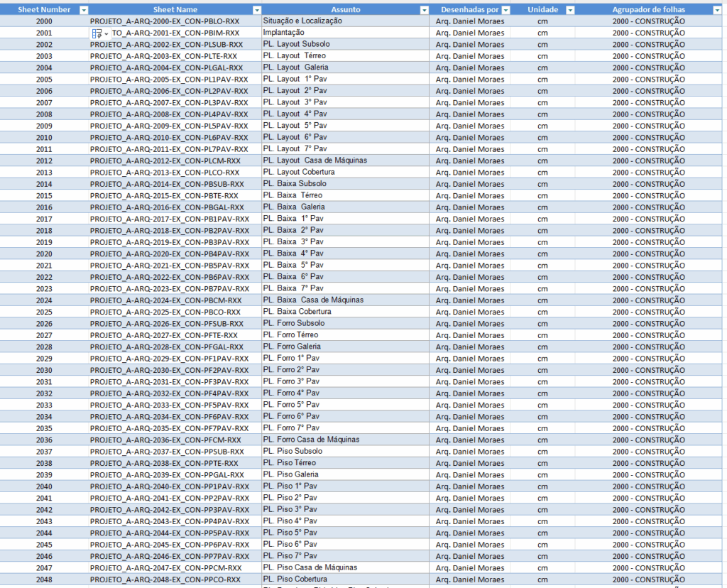Select sheet number cell 2036

click(x=44, y=440)
